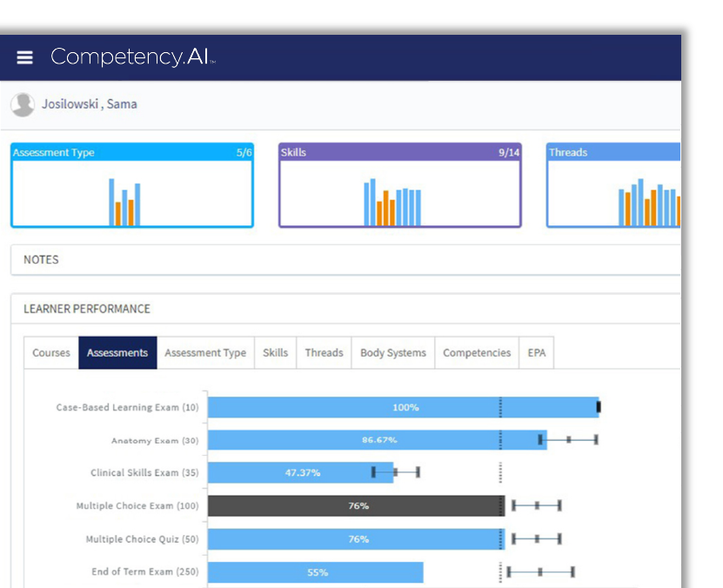Click Josilowski, Sama's profile avatar
Image resolution: width=723 pixels, height=588 pixels.
point(23,104)
